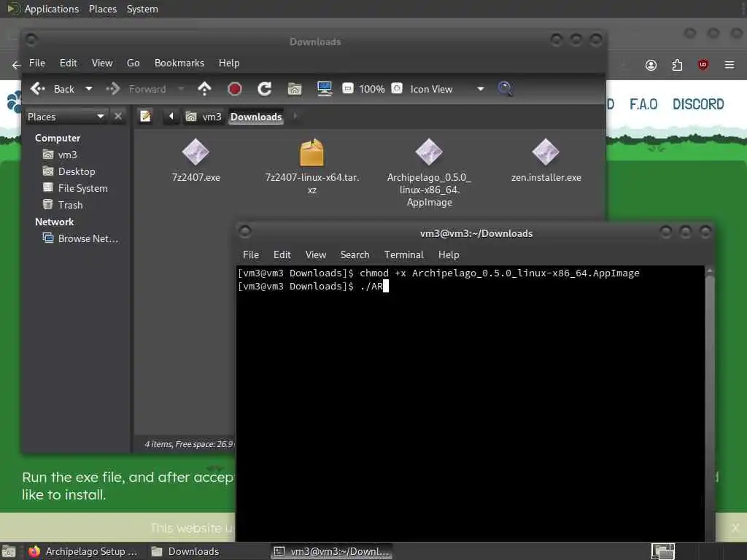Open the terminal Edit menu
Viewport: 747px width, 560px height.
(282, 254)
